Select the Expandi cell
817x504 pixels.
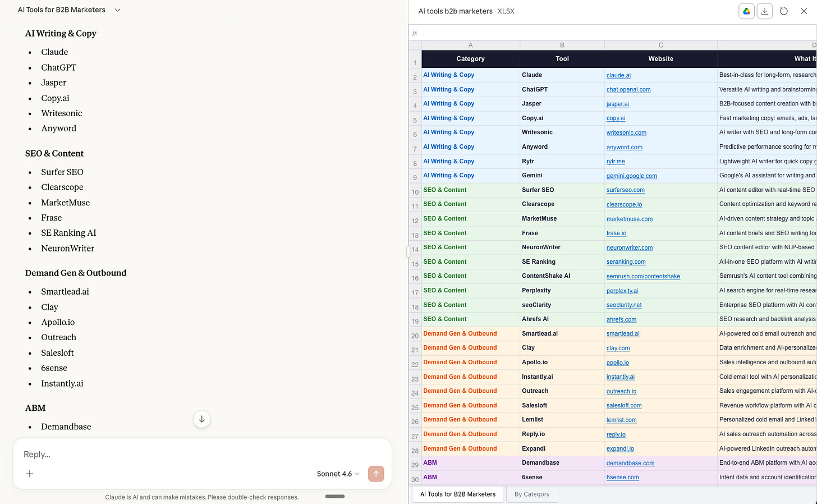click(562, 449)
